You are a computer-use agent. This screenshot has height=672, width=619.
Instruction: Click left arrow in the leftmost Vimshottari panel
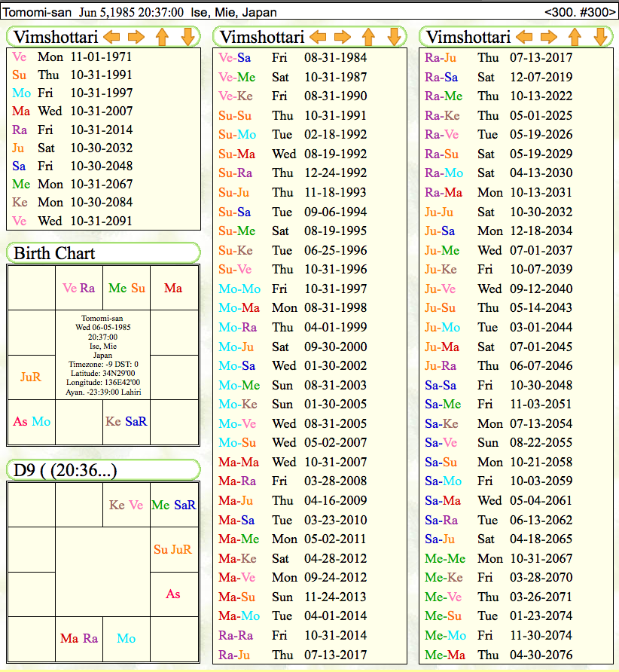[x=111, y=37]
